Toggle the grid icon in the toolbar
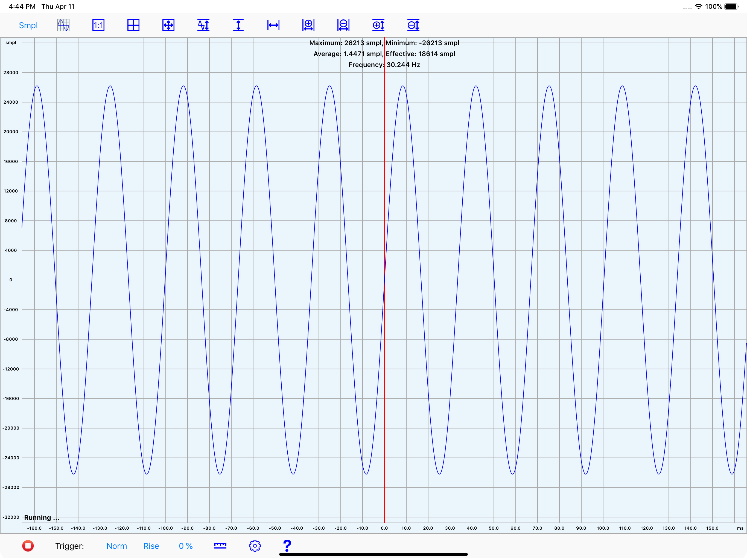Screen dimensions: 747x560 (133, 25)
